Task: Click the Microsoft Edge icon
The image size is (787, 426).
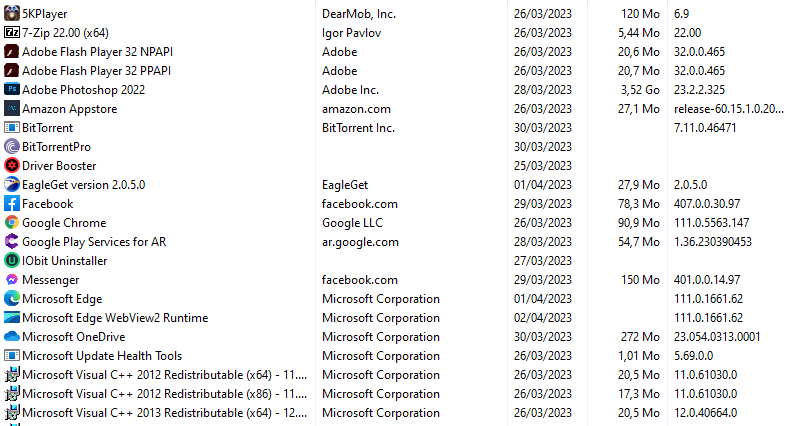Action: (12, 299)
